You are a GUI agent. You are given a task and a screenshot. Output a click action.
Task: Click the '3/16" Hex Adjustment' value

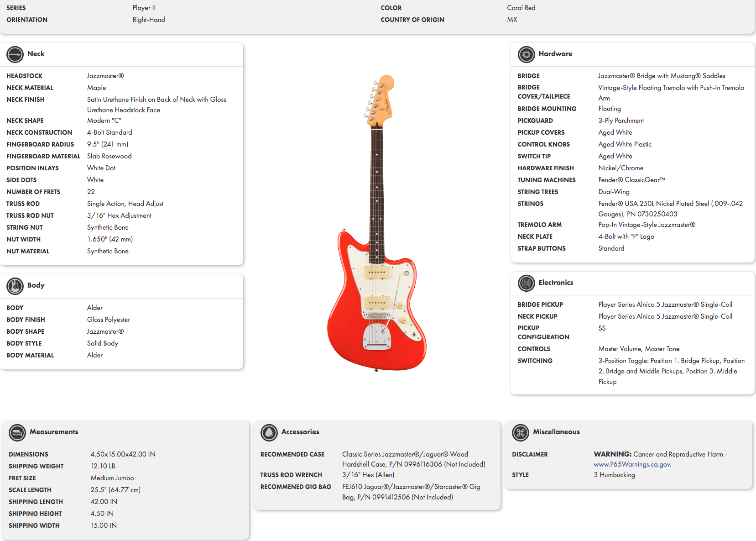(x=119, y=215)
